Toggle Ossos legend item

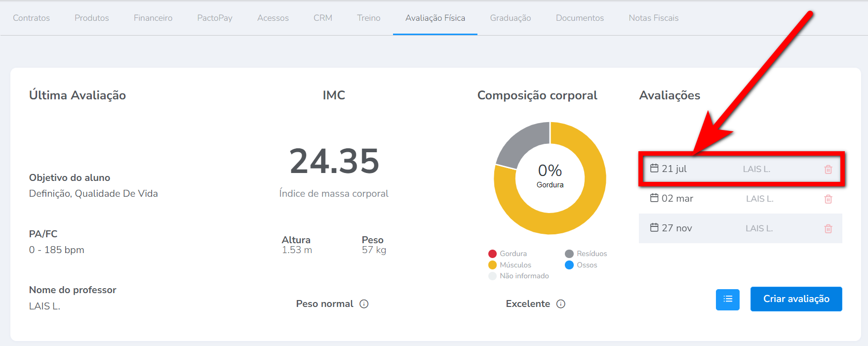(581, 265)
